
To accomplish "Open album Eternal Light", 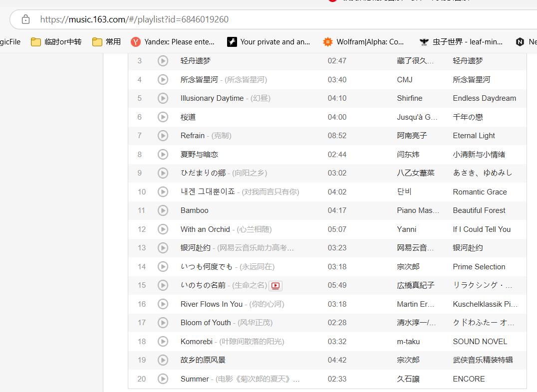I will pos(474,136).
